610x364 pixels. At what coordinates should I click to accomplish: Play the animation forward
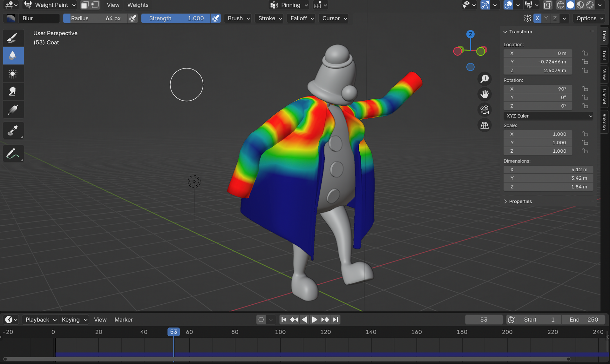[315, 320]
